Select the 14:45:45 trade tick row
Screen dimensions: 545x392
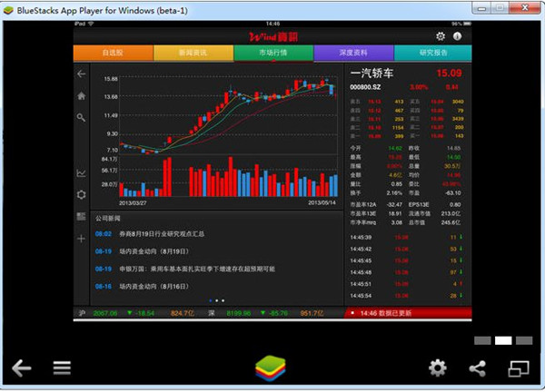tap(407, 260)
